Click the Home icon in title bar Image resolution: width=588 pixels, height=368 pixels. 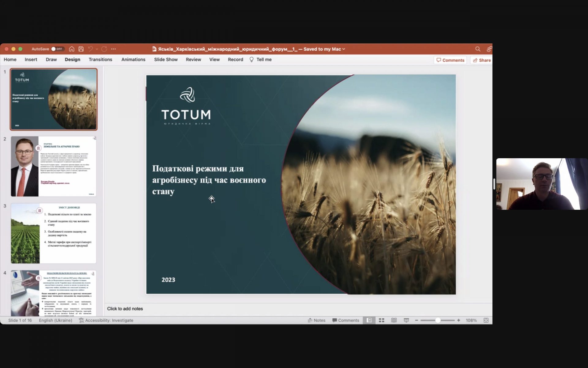pyautogui.click(x=72, y=49)
